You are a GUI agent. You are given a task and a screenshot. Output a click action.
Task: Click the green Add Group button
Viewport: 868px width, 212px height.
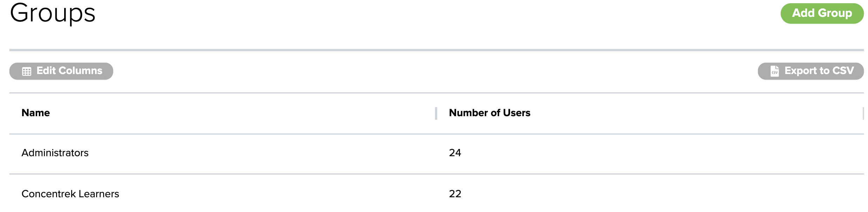click(822, 13)
